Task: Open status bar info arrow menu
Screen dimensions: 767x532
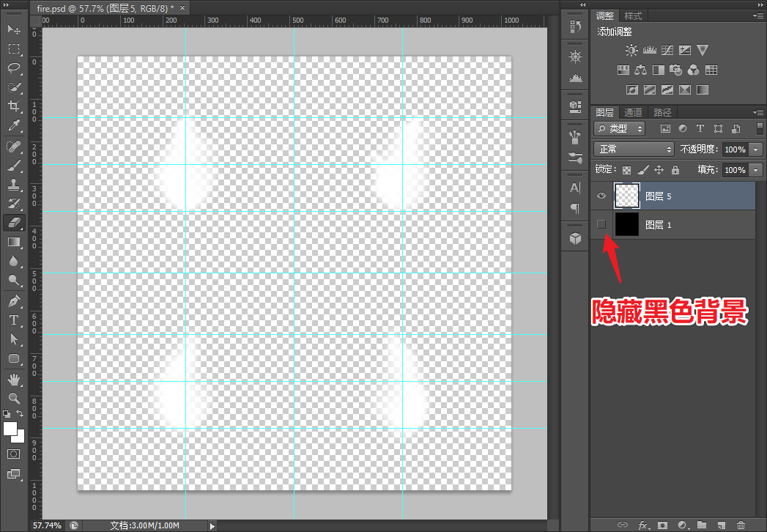Action: point(212,526)
